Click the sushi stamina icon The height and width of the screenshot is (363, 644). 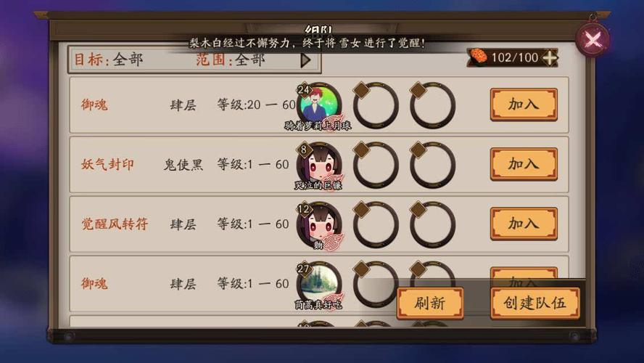click(x=479, y=57)
